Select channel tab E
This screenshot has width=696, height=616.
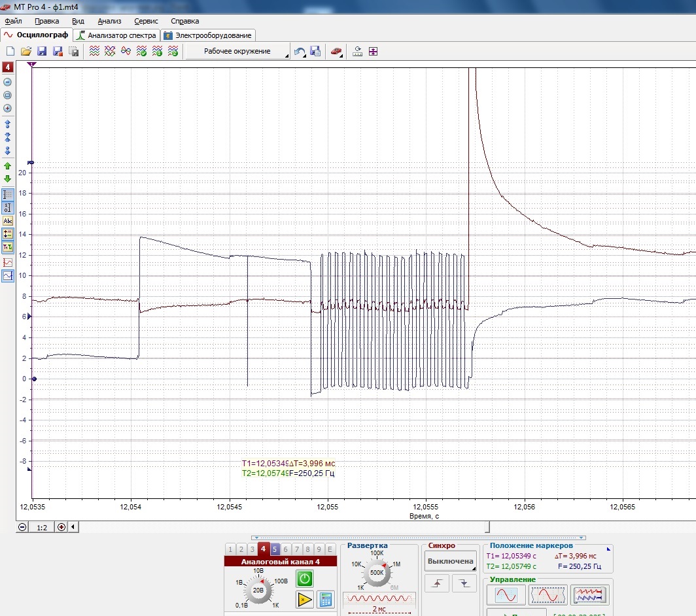coord(330,549)
